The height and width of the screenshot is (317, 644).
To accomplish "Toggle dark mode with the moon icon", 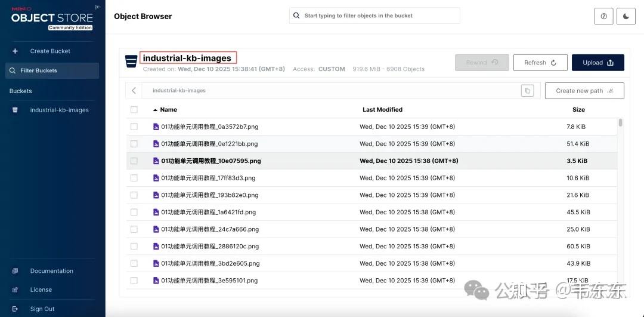I will pos(626,16).
